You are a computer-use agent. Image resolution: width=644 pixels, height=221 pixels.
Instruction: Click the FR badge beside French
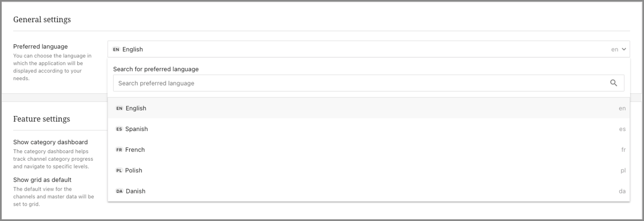pyautogui.click(x=119, y=150)
